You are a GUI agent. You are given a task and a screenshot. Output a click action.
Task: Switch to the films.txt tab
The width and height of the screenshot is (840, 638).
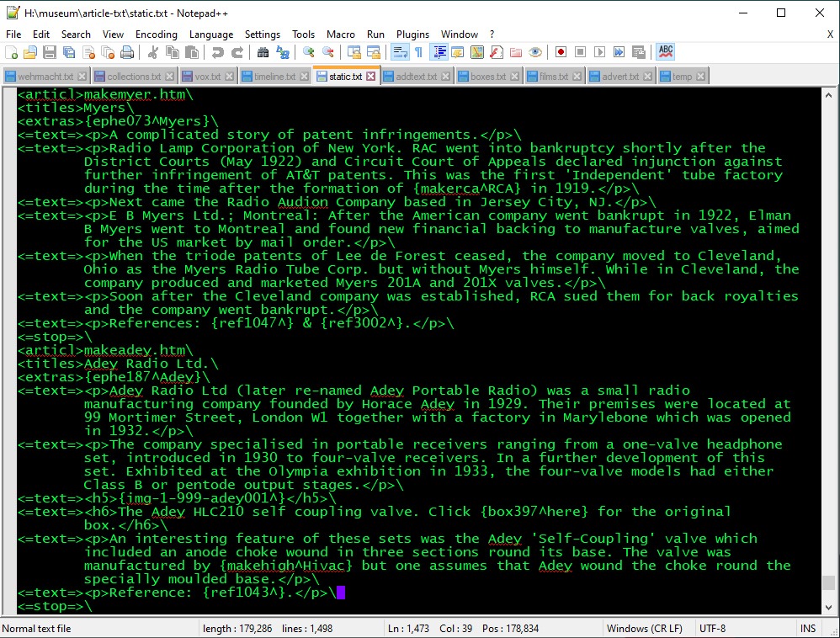(x=553, y=77)
